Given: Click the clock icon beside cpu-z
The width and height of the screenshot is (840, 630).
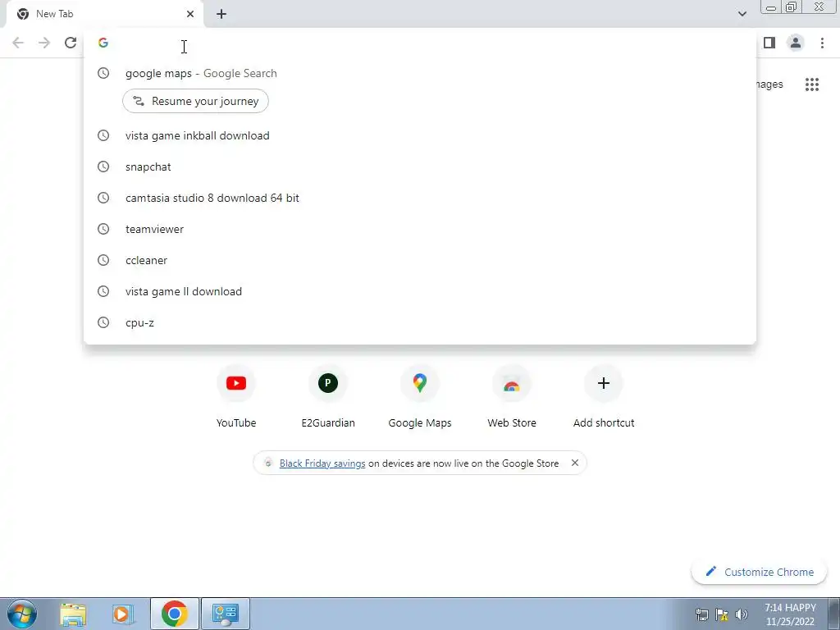Looking at the screenshot, I should 103,322.
